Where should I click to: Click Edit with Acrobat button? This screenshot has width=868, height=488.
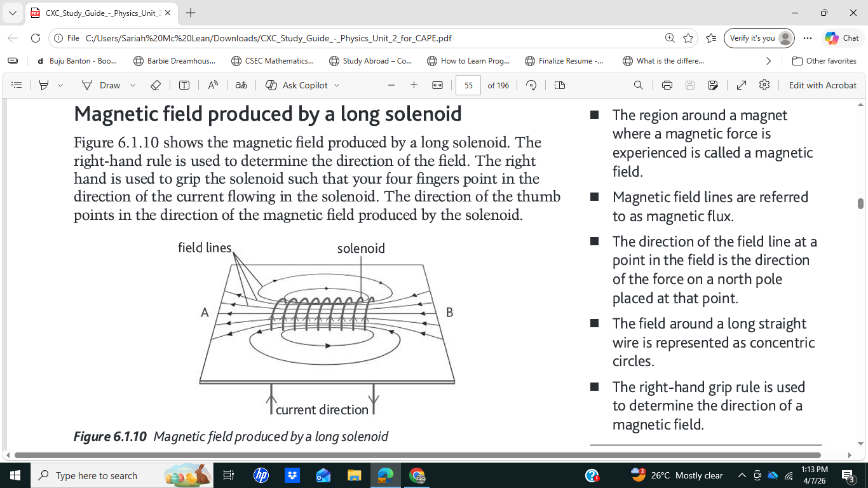point(822,85)
